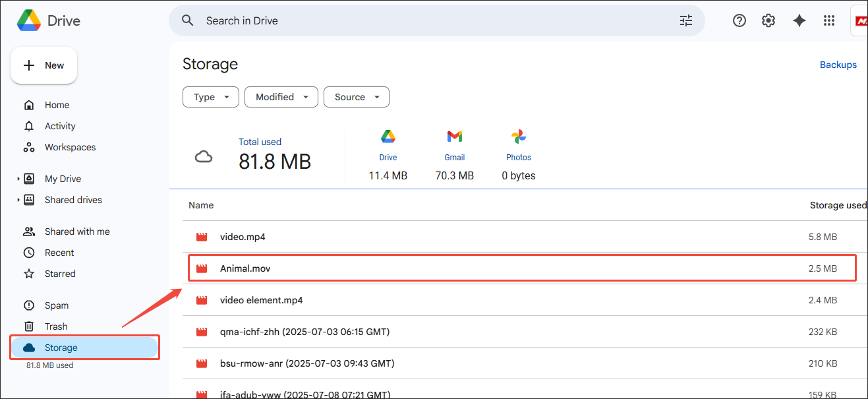Open the Trash section
Image resolution: width=868 pixels, height=399 pixels.
[x=56, y=326]
